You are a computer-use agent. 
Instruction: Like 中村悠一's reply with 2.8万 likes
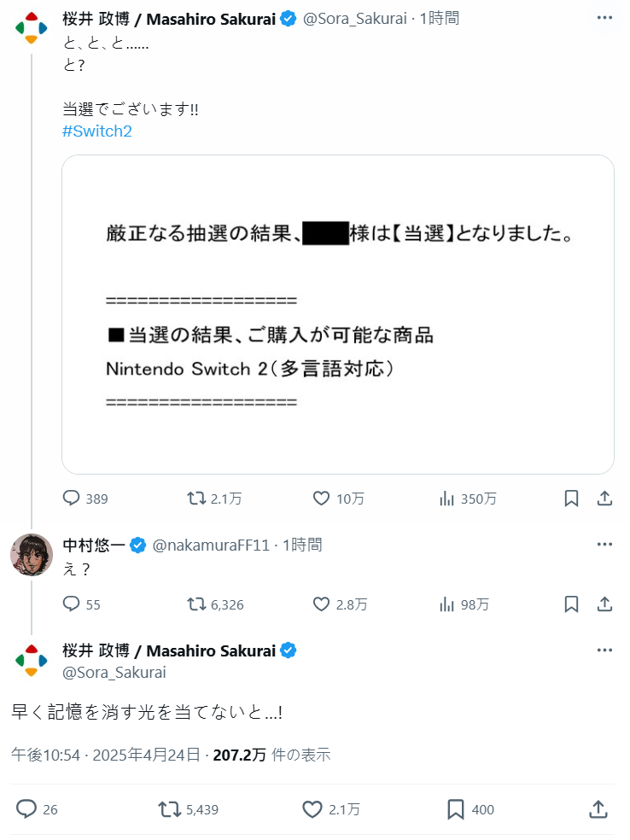click(322, 604)
